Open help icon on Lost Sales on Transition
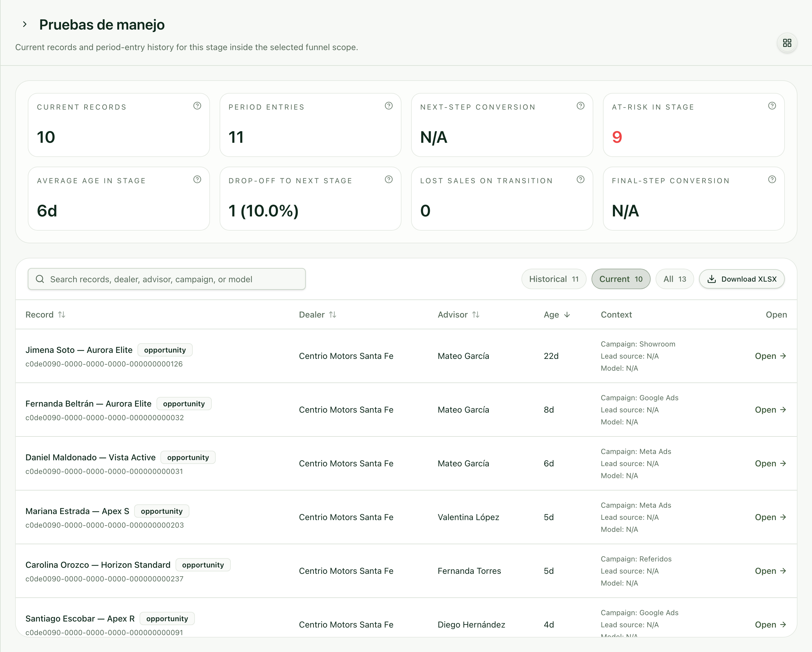The image size is (812, 652). pos(580,180)
